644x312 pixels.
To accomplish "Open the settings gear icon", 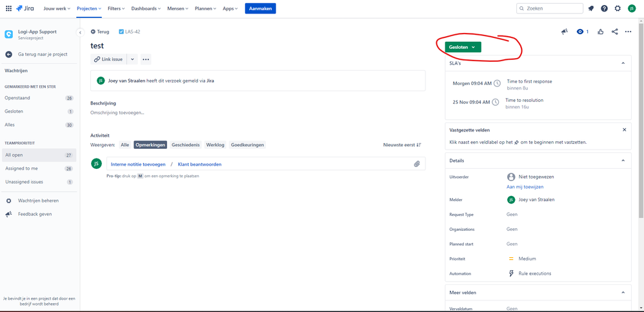I will (x=618, y=8).
